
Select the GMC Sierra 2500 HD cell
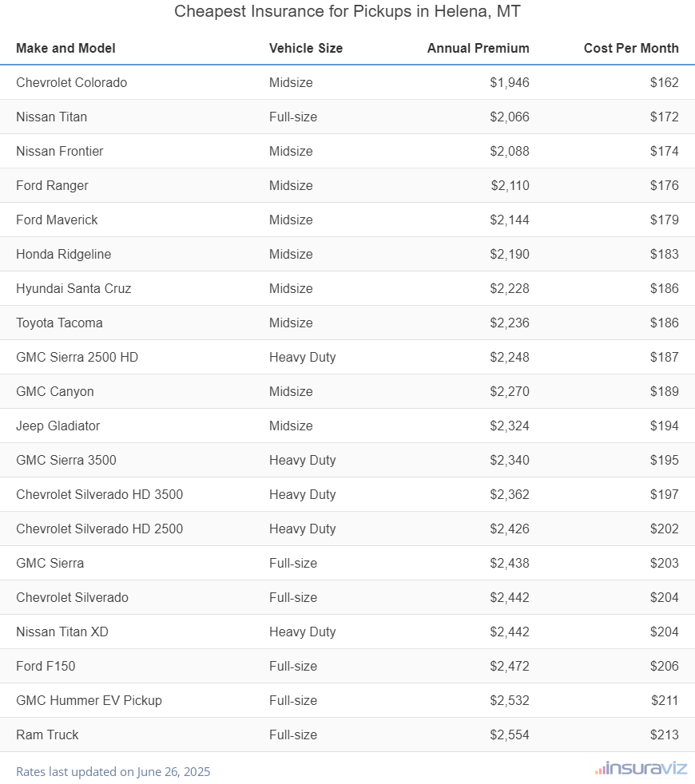click(77, 357)
